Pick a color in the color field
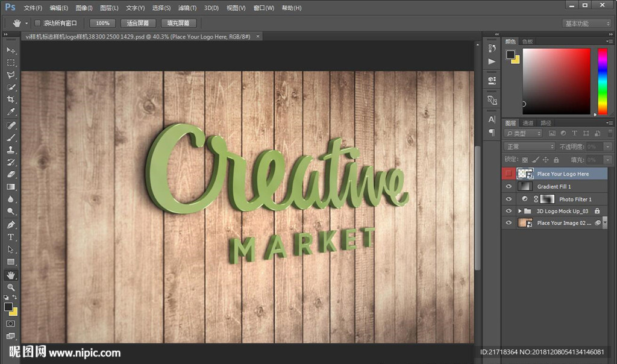This screenshot has width=617, height=364. (x=556, y=81)
